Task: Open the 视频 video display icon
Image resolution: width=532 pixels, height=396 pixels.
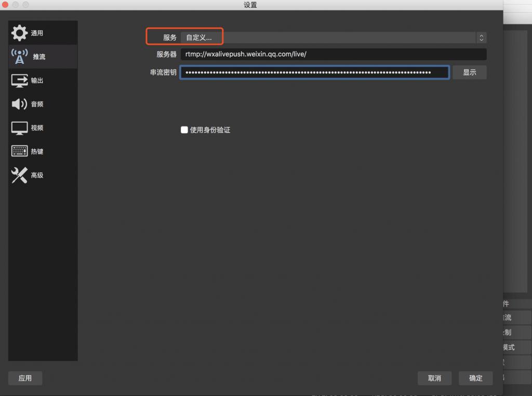Action: (x=19, y=128)
